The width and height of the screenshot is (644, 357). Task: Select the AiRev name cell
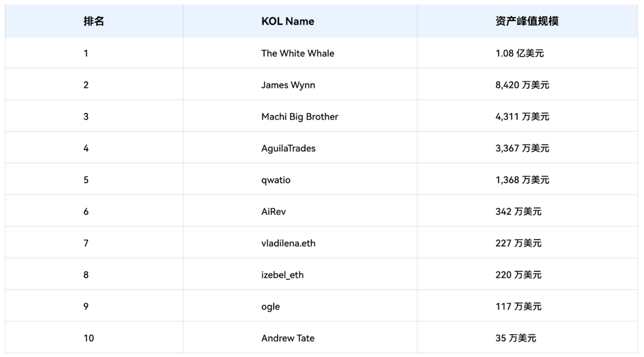(273, 212)
